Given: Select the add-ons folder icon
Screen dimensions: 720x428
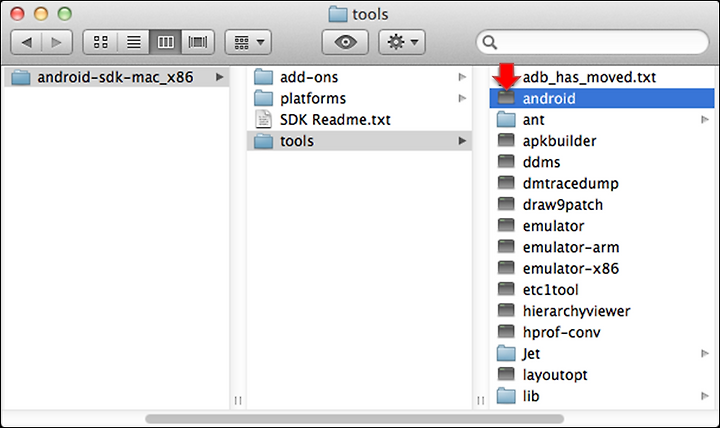Looking at the screenshot, I should [x=264, y=77].
